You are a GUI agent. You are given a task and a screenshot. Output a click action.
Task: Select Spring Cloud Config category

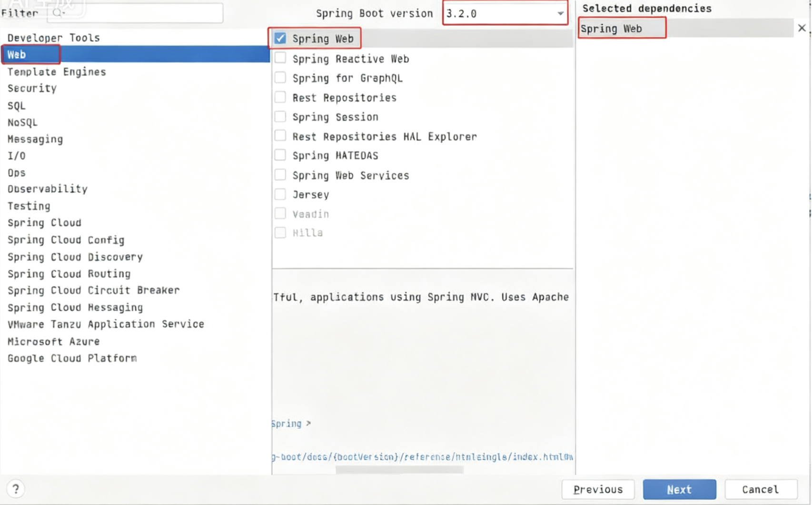click(135, 240)
